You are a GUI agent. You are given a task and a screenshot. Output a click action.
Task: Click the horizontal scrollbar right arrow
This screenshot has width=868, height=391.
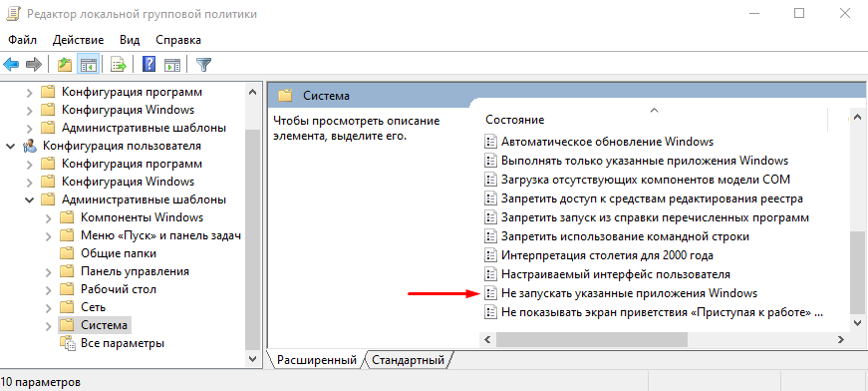click(x=841, y=339)
